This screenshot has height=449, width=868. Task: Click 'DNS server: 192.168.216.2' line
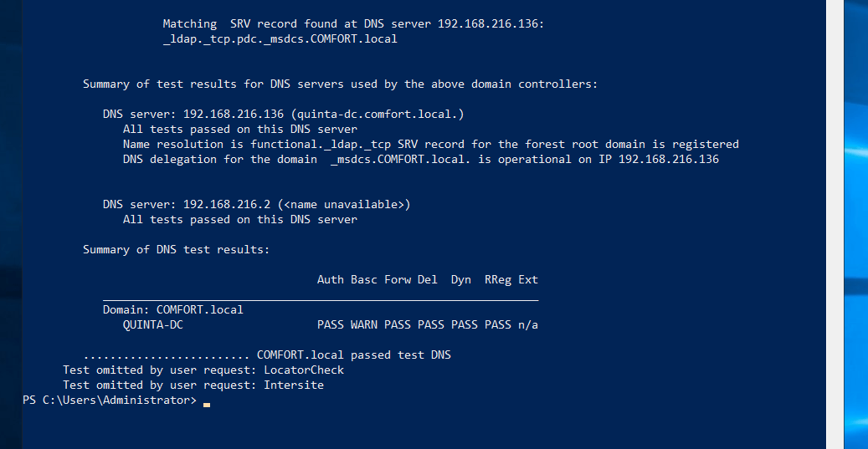point(256,204)
